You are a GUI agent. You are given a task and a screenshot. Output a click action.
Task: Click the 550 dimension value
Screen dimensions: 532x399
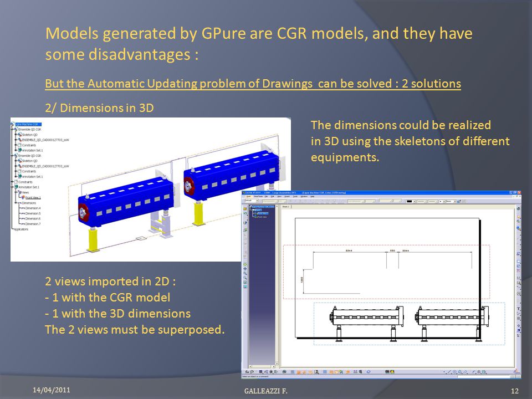click(392, 250)
